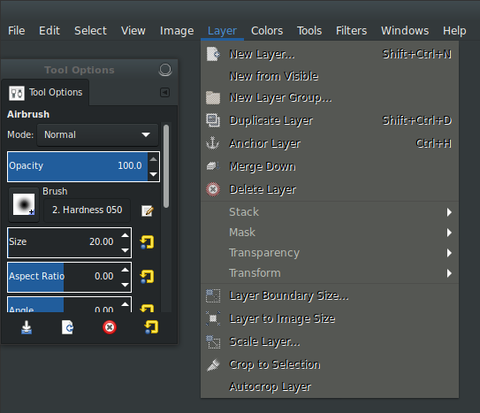Decrease Size with down arrow

tap(125, 250)
